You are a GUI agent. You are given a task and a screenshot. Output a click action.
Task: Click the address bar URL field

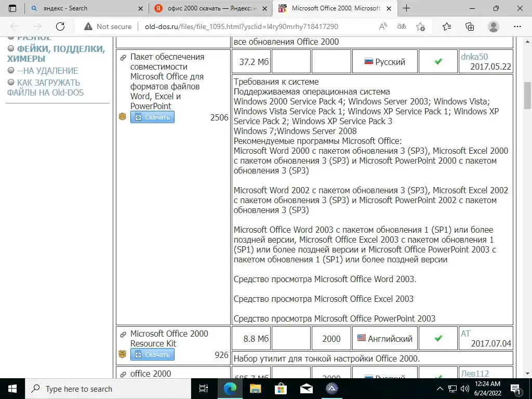pyautogui.click(x=242, y=26)
